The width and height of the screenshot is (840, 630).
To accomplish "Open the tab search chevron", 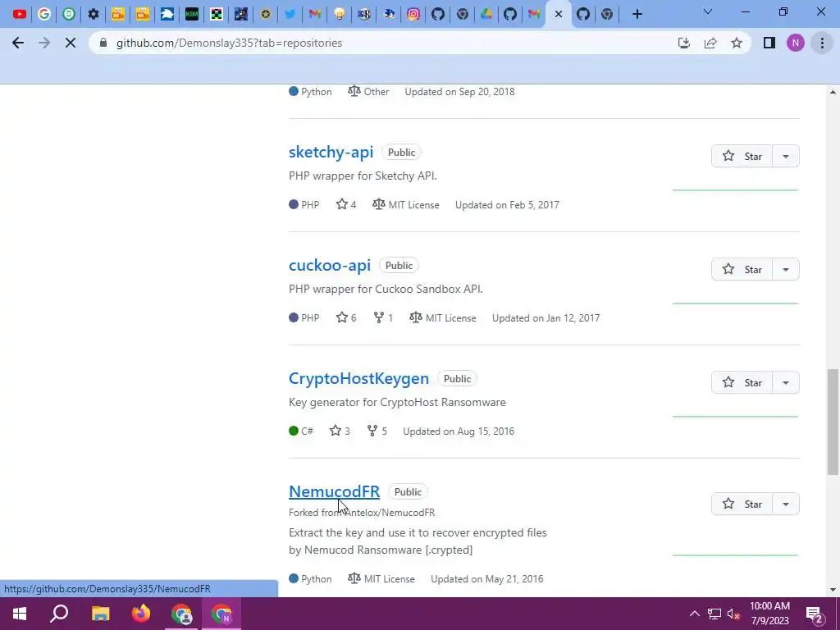I will (x=708, y=11).
